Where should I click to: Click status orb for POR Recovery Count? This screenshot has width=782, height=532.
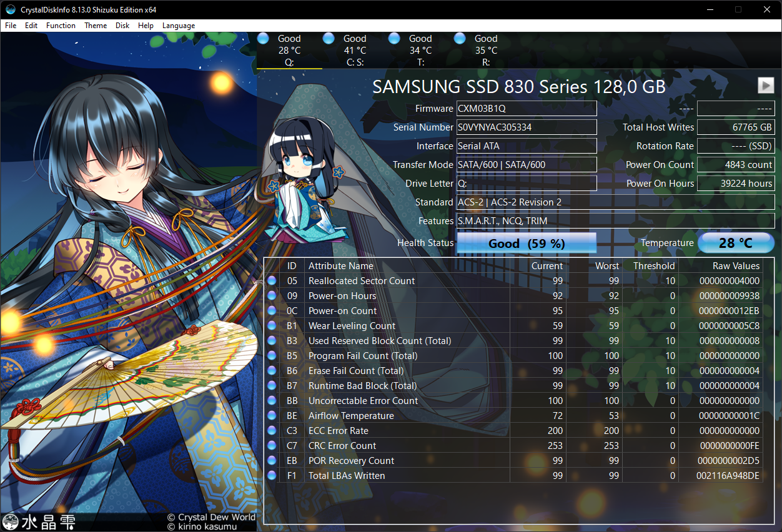pos(272,461)
